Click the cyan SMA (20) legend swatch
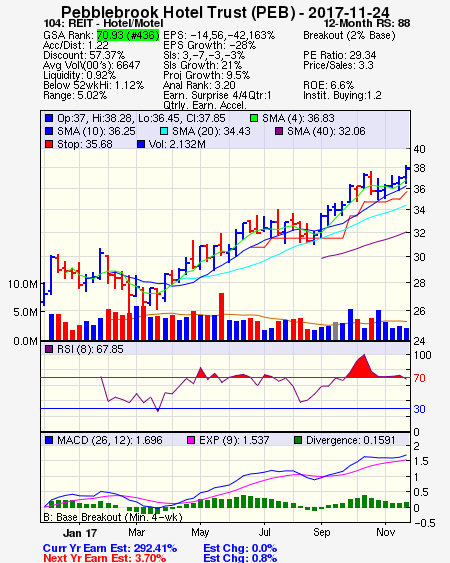The height and width of the screenshot is (563, 450). pos(164,131)
